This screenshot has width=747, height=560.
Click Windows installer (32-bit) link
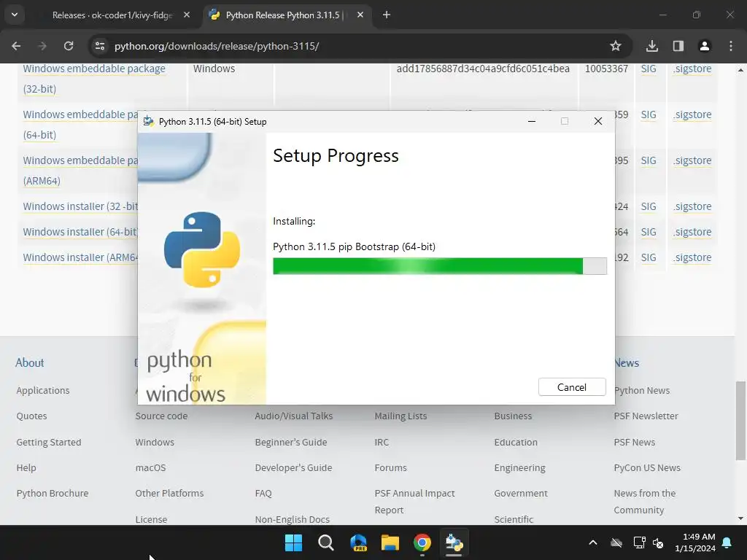(80, 206)
